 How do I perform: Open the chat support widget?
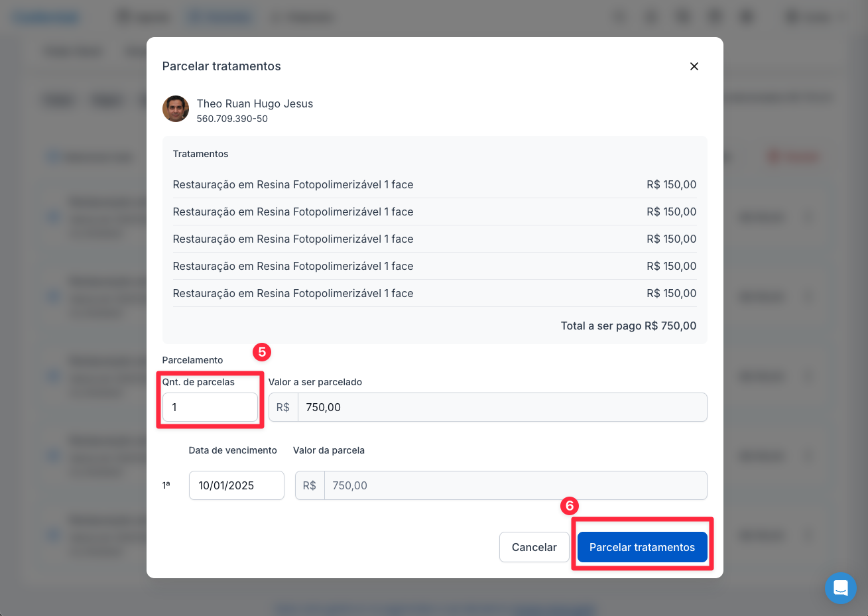coord(840,587)
